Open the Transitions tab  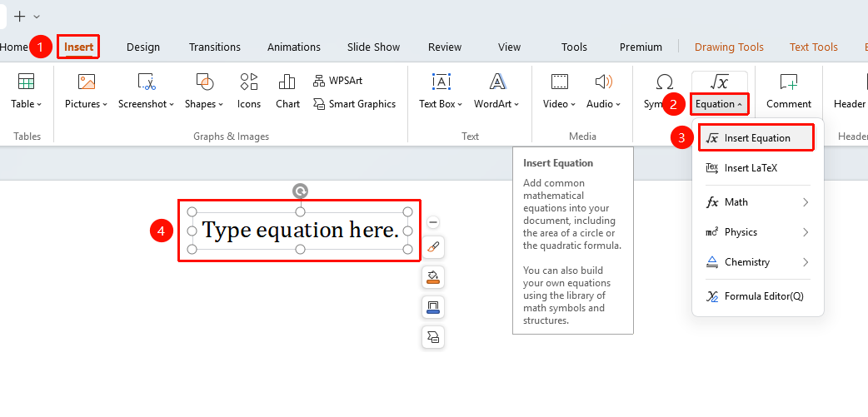(x=215, y=47)
